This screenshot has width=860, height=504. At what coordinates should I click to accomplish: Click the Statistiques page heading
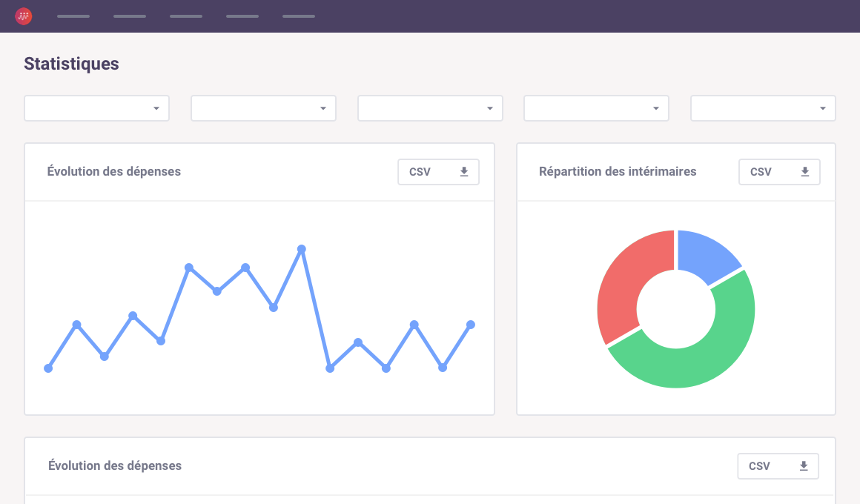[x=71, y=64]
